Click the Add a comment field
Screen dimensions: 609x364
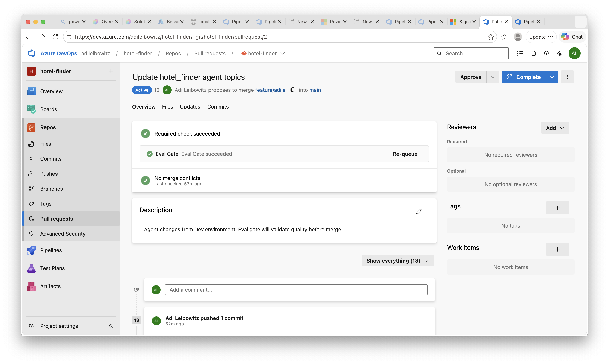click(x=296, y=290)
